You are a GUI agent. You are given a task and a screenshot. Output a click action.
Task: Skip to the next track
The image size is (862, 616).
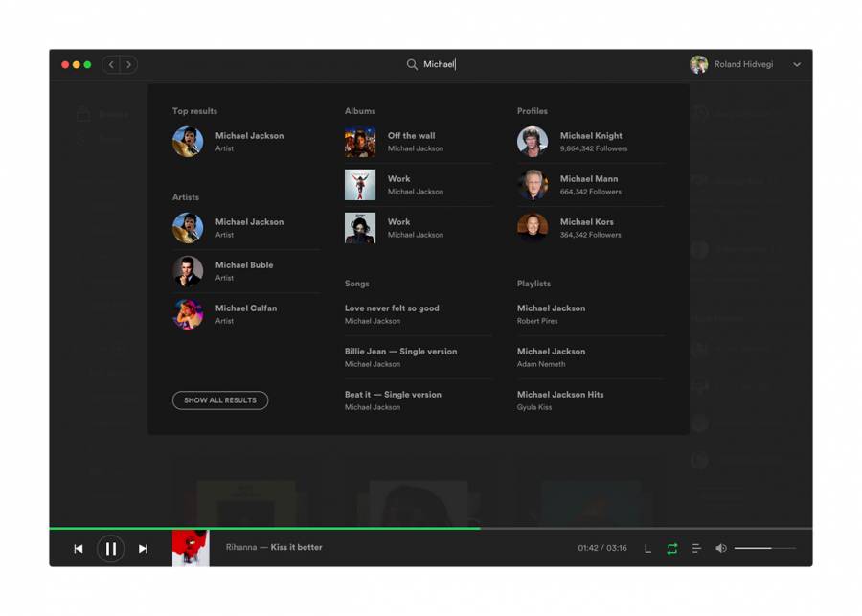pos(143,549)
